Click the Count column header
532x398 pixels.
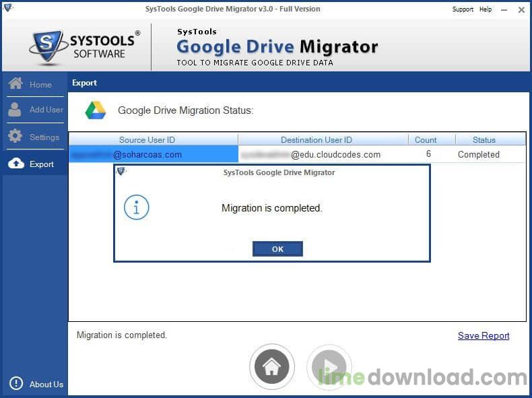pyautogui.click(x=426, y=140)
